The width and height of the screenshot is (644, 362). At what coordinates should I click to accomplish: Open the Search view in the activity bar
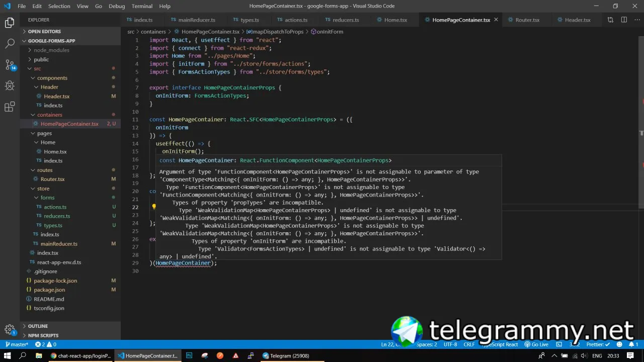(x=10, y=44)
